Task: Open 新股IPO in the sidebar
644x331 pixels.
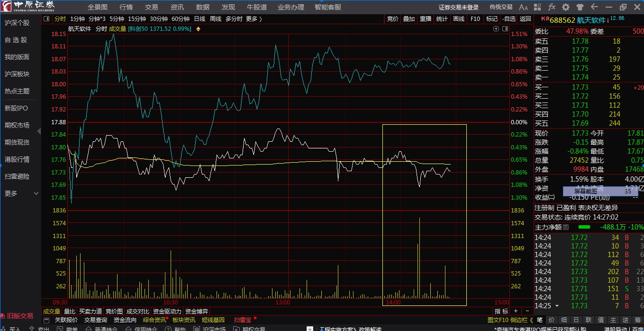Action: (x=17, y=108)
